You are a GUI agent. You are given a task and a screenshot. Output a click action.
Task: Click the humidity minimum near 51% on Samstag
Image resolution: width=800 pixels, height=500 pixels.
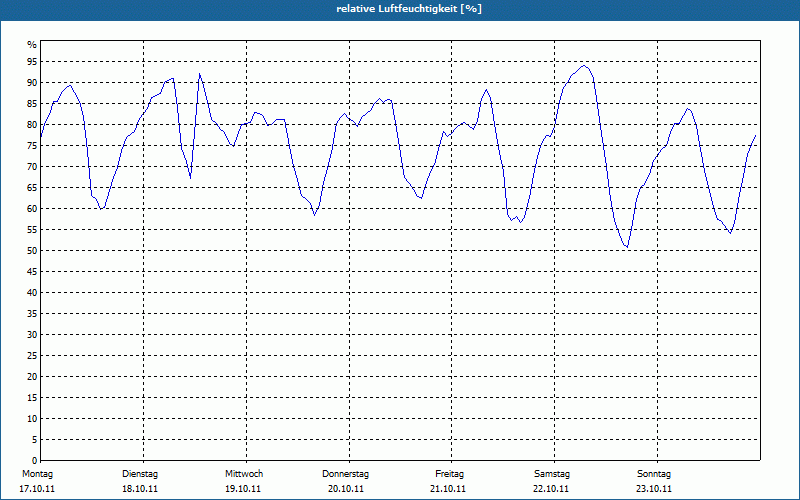[627, 247]
